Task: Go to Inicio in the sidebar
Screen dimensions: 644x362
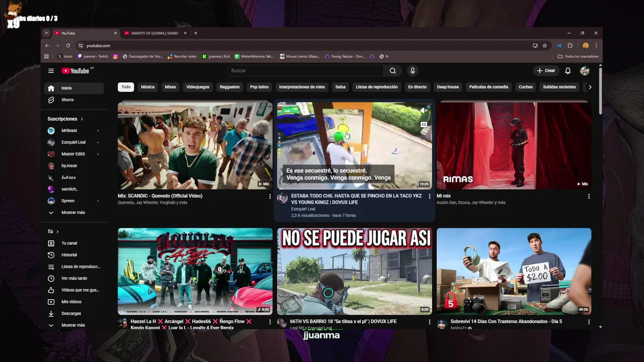Action: (x=74, y=88)
